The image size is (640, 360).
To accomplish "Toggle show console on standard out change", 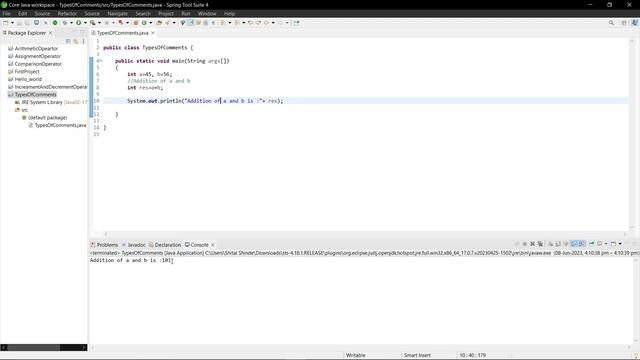I will [x=573, y=244].
